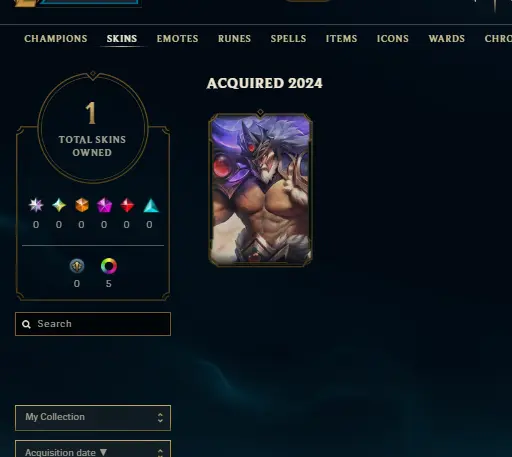Go to the Spells tab
This screenshot has height=457, width=512.
tap(288, 39)
